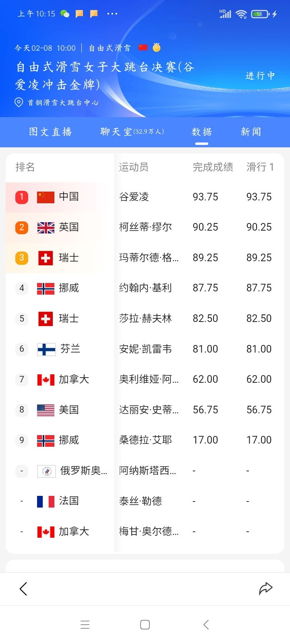Switch to the 新闻 tab

coord(251,132)
